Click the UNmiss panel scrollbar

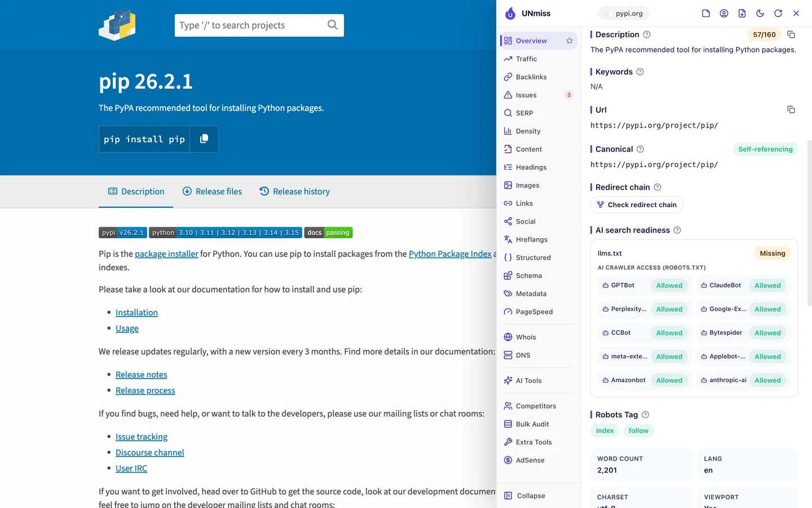pos(810,223)
